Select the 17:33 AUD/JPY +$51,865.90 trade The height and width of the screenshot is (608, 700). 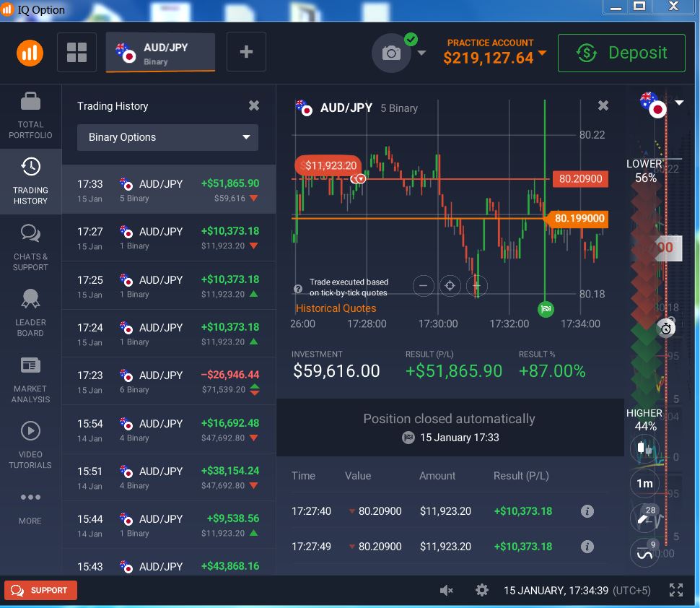(169, 190)
